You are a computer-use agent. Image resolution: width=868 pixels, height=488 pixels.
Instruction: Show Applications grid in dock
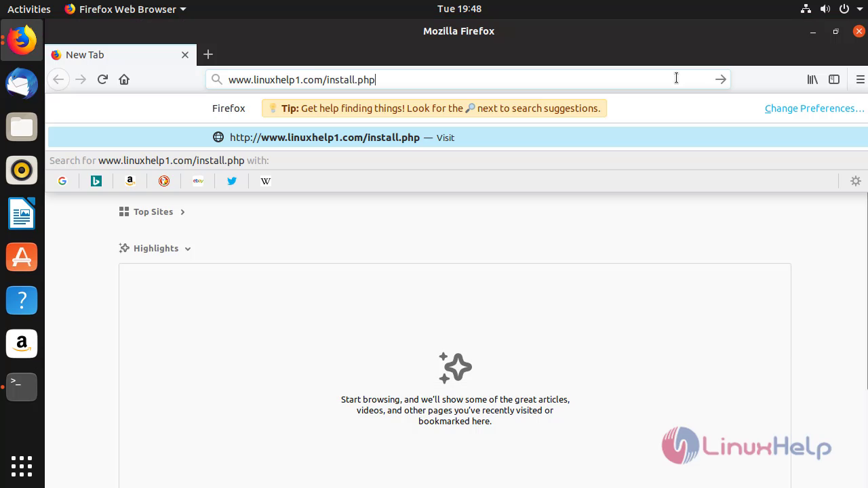click(22, 466)
